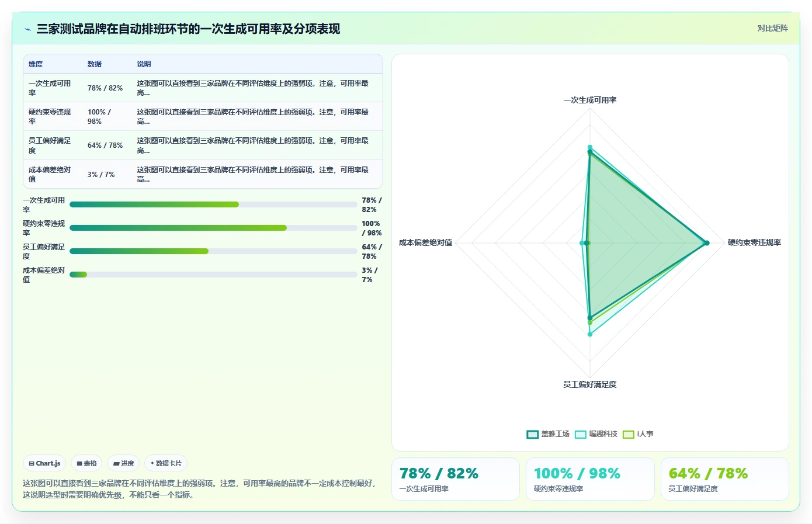
Task: Toggle the 喔趣科技 legend series
Action: 596,434
